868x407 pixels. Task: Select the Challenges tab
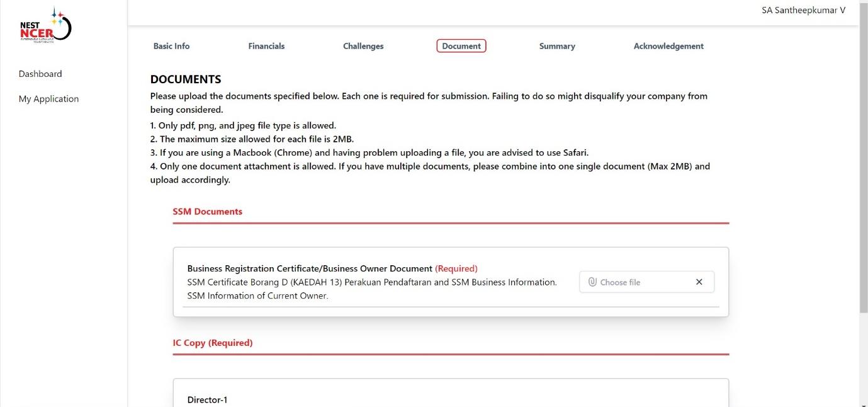363,46
